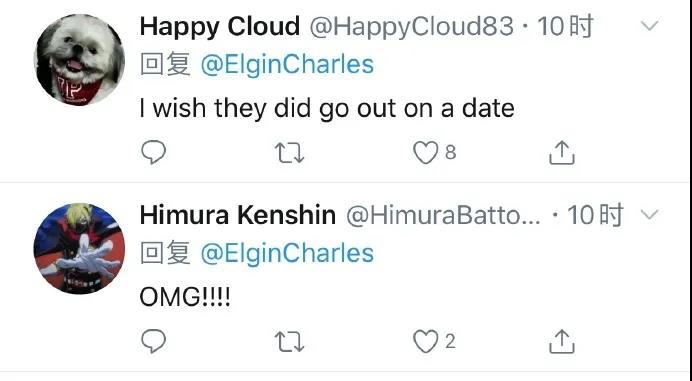Like Himura Kenshin's tweet with 2 likes

point(425,342)
